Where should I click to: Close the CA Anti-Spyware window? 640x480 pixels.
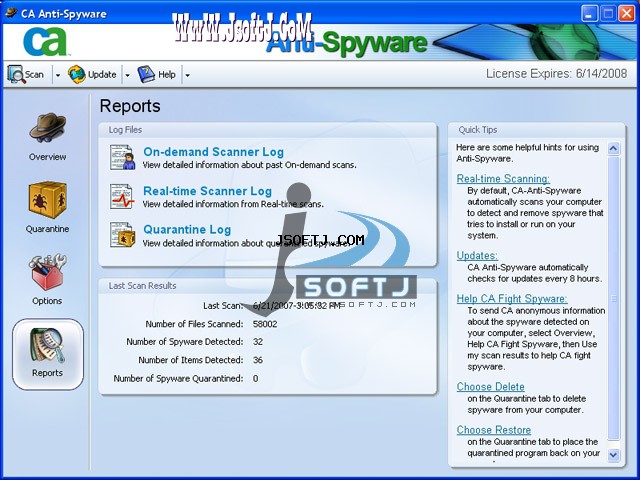click(x=627, y=13)
